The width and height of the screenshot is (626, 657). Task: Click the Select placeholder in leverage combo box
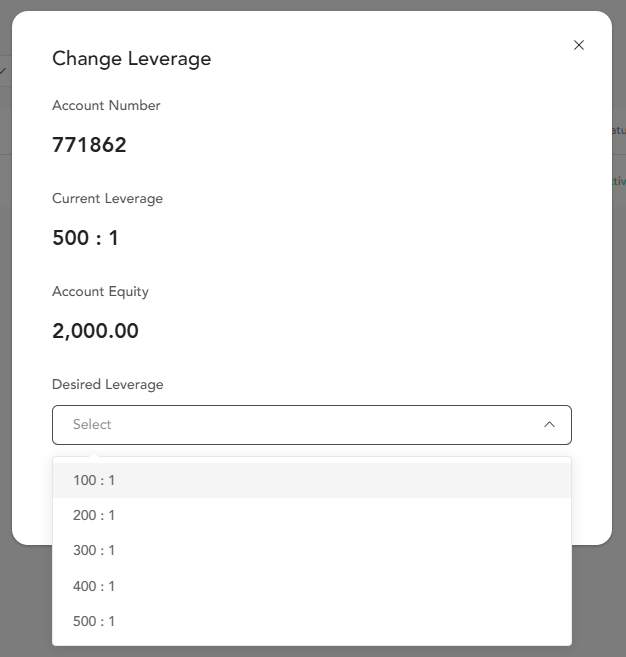pyautogui.click(x=92, y=424)
